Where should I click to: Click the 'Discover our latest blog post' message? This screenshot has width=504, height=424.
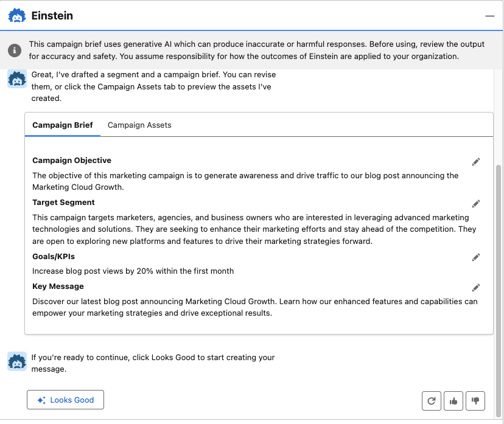click(254, 307)
